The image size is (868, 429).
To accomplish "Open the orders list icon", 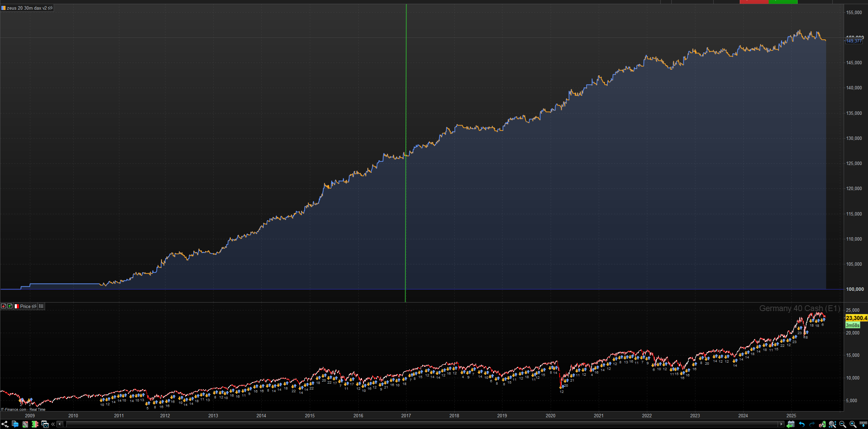I will coord(25,424).
